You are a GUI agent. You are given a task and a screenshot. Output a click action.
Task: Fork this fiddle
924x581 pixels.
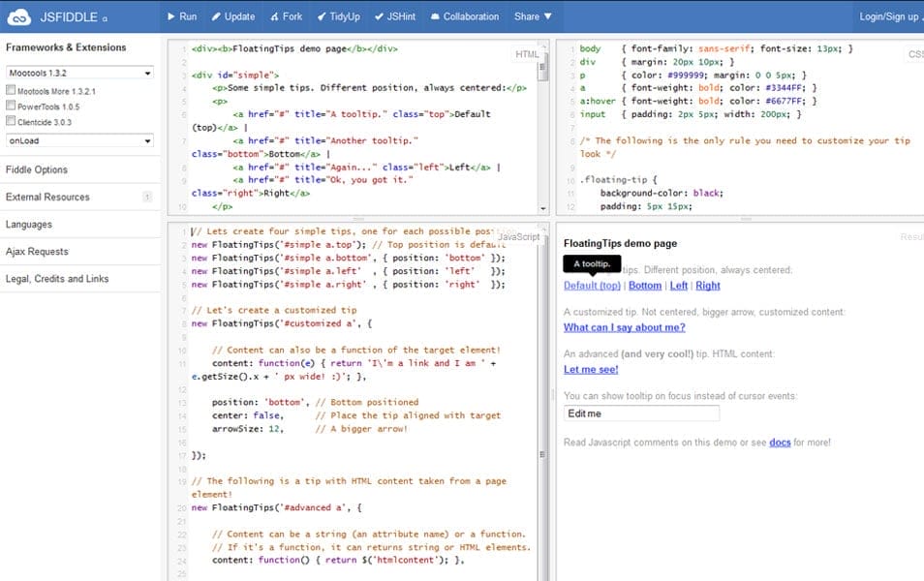tap(286, 16)
